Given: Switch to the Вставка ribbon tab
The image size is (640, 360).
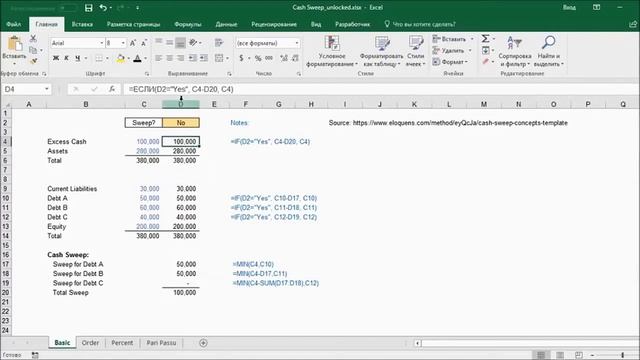Looking at the screenshot, I should point(82,24).
